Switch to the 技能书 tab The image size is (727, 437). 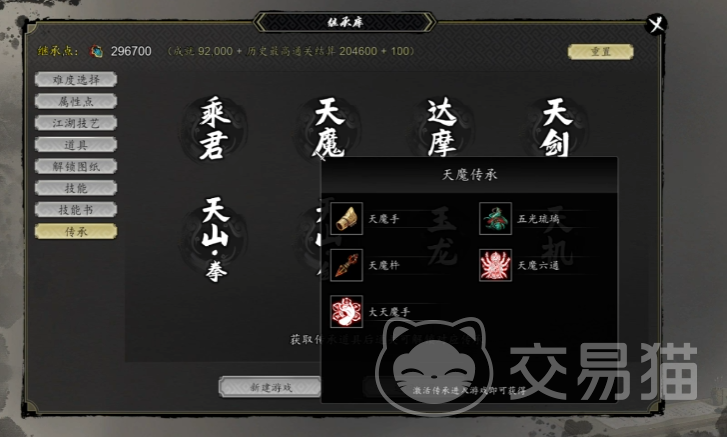point(76,209)
